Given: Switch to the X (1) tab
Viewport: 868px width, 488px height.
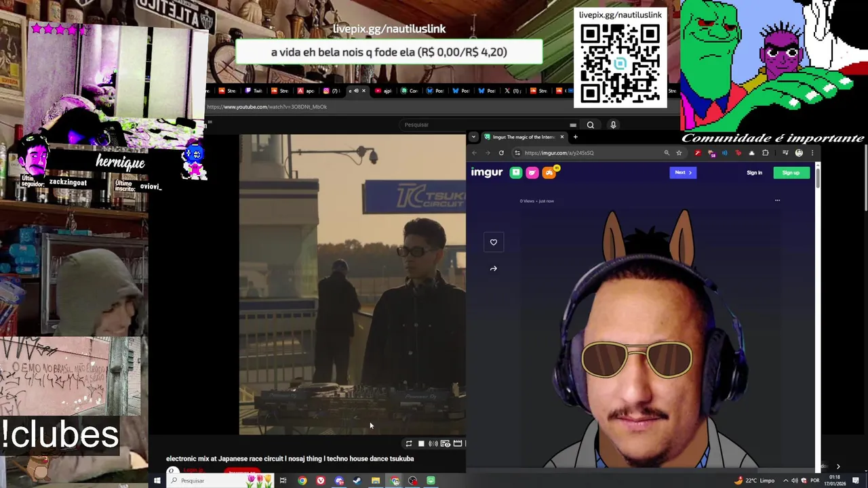Looking at the screenshot, I should [x=512, y=91].
